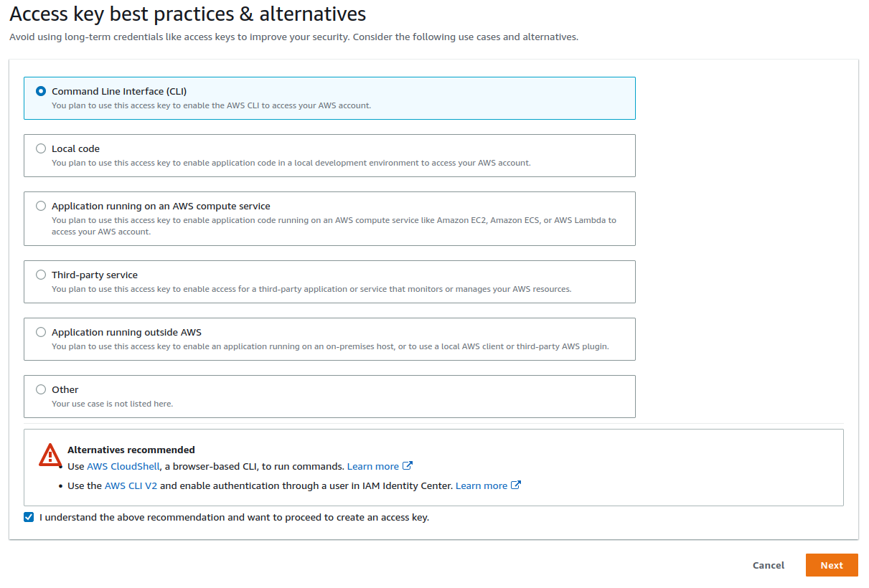The height and width of the screenshot is (588, 869).
Task: Click the Access key best practices title
Action: (187, 14)
